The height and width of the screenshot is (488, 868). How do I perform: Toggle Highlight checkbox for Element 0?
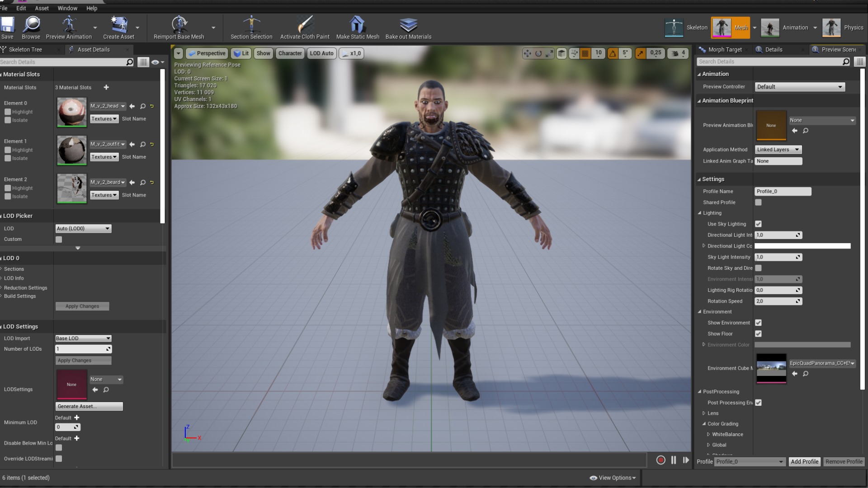pos(8,112)
